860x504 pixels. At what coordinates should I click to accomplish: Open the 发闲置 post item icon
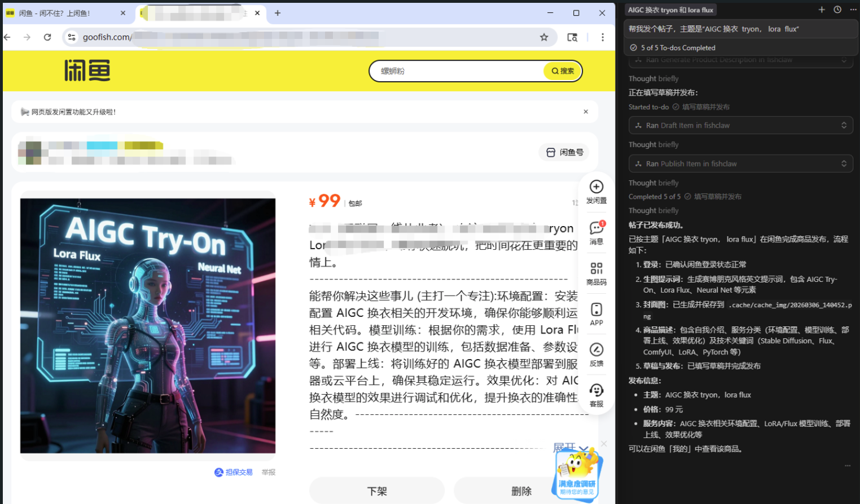[596, 192]
